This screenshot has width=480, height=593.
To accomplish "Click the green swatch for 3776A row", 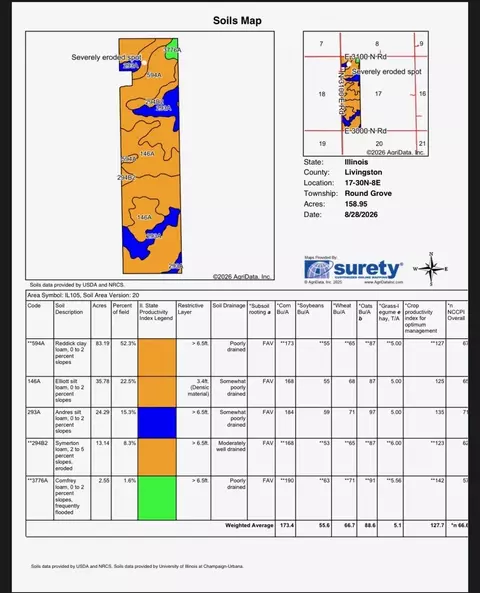I will 157,498.
